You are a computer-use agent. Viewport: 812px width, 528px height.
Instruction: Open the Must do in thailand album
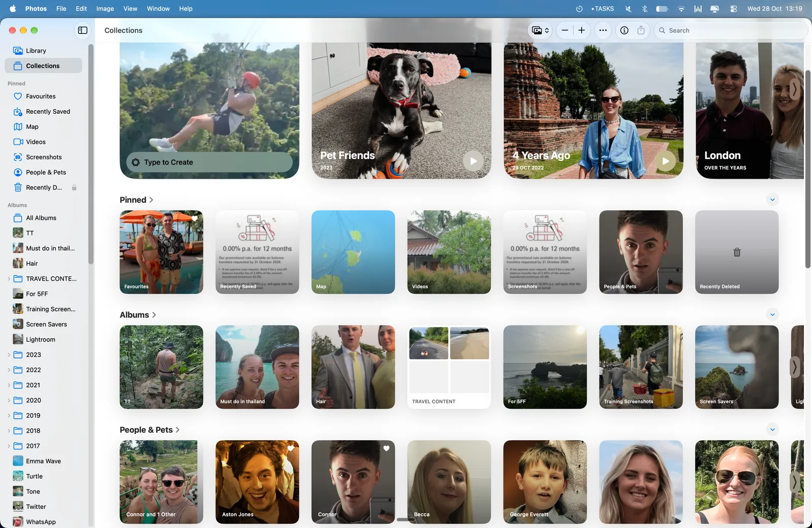(257, 367)
